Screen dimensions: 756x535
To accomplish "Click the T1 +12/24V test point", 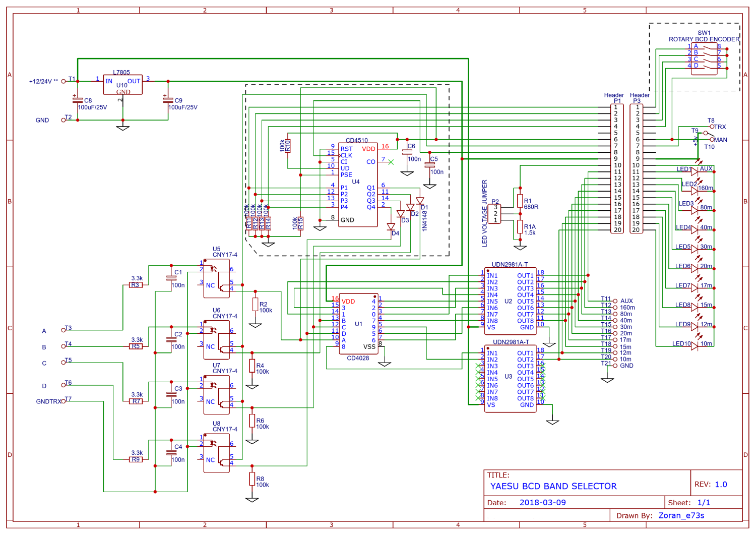I will tap(64, 81).
